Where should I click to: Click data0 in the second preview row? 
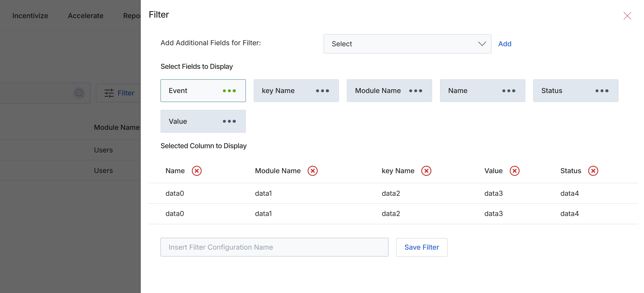coord(175,214)
